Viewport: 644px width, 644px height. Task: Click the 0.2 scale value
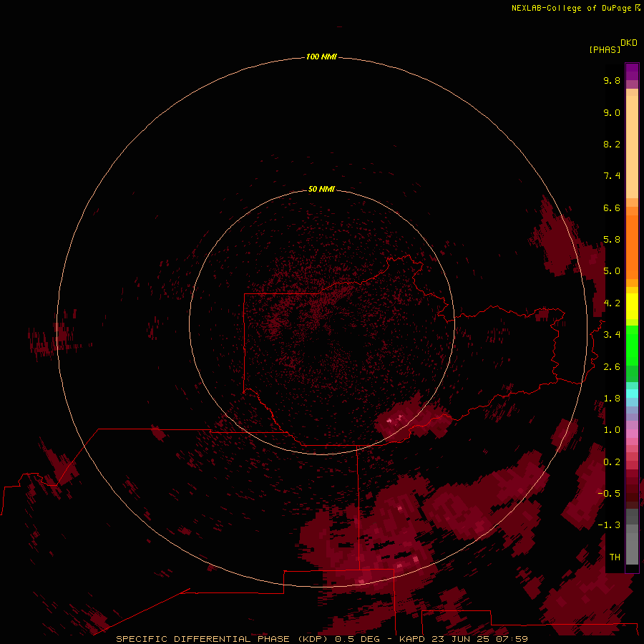[612, 462]
